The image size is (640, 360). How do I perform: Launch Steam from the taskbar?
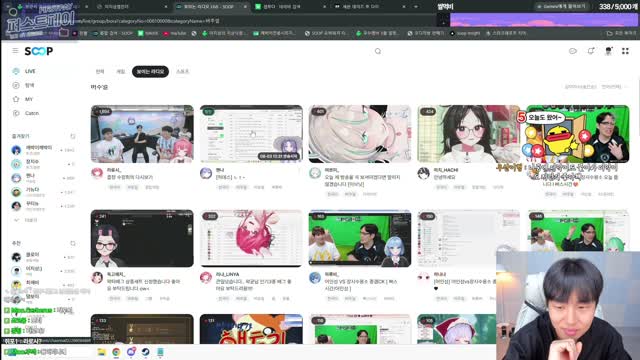pyautogui.click(x=145, y=352)
